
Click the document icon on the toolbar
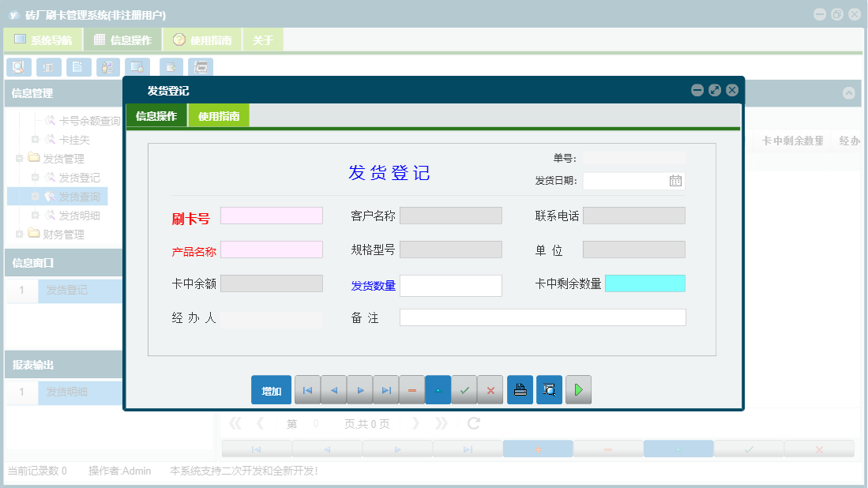point(78,67)
